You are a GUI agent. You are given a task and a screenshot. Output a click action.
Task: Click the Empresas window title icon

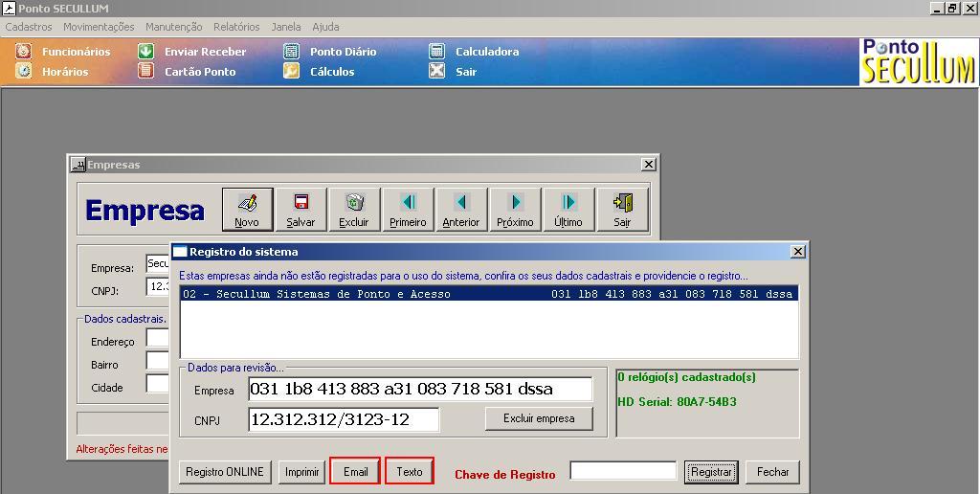(78, 165)
